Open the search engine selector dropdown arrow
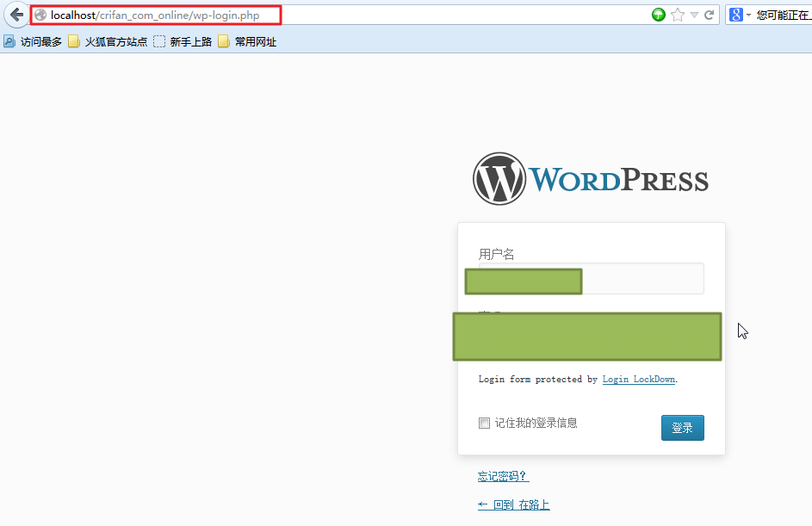This screenshot has height=526, width=812. pyautogui.click(x=748, y=15)
